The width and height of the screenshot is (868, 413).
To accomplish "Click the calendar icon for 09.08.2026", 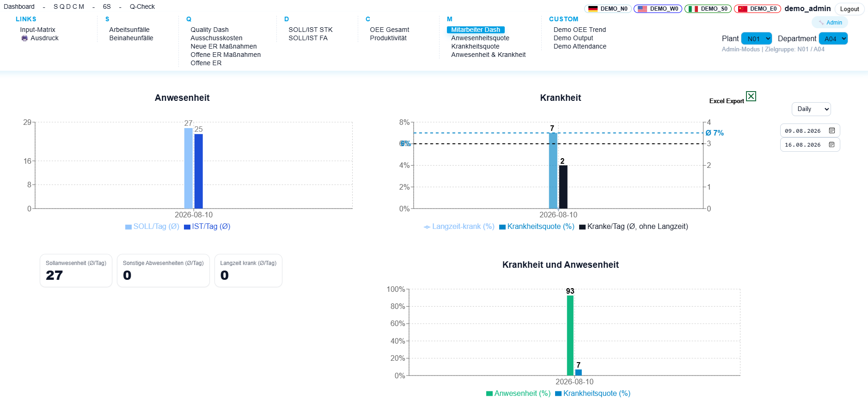I will click(x=832, y=131).
